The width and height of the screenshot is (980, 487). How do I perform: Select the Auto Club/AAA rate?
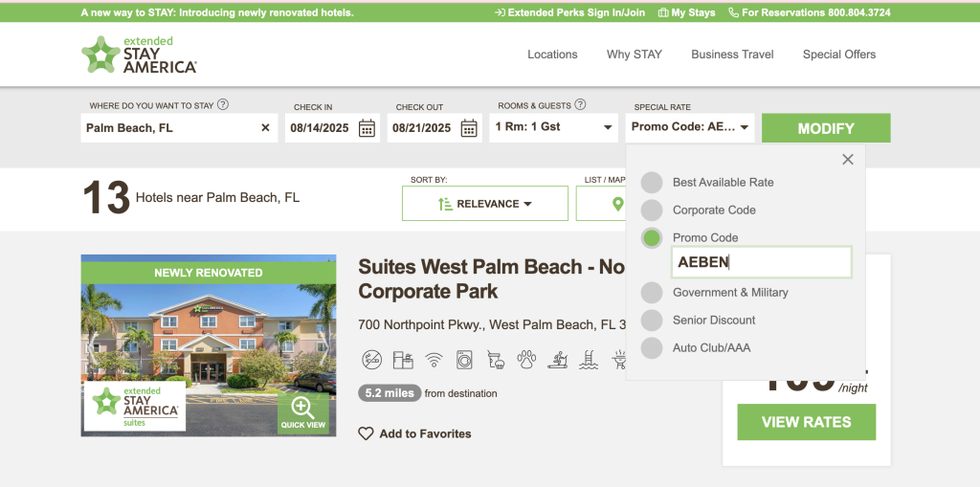tap(651, 347)
